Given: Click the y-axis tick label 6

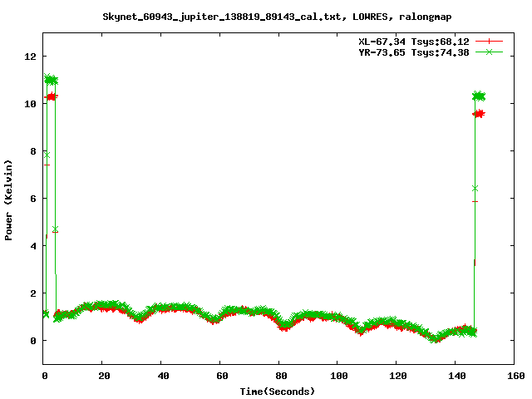Looking at the screenshot, I should coord(33,199).
